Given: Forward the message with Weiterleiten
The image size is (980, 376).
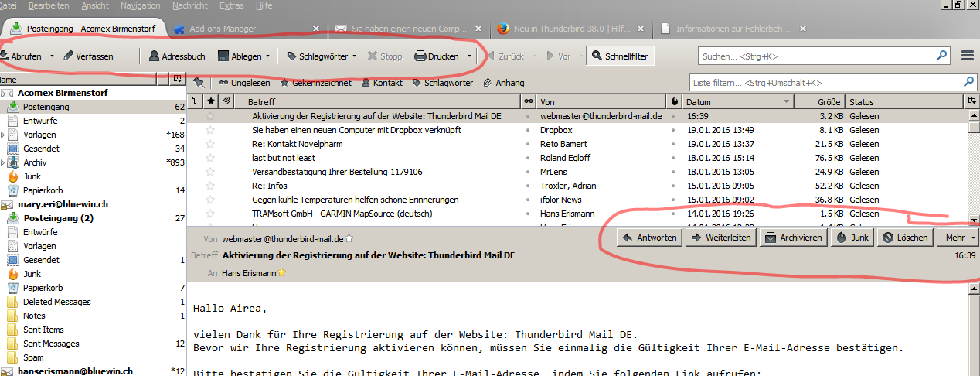Looking at the screenshot, I should pyautogui.click(x=720, y=238).
